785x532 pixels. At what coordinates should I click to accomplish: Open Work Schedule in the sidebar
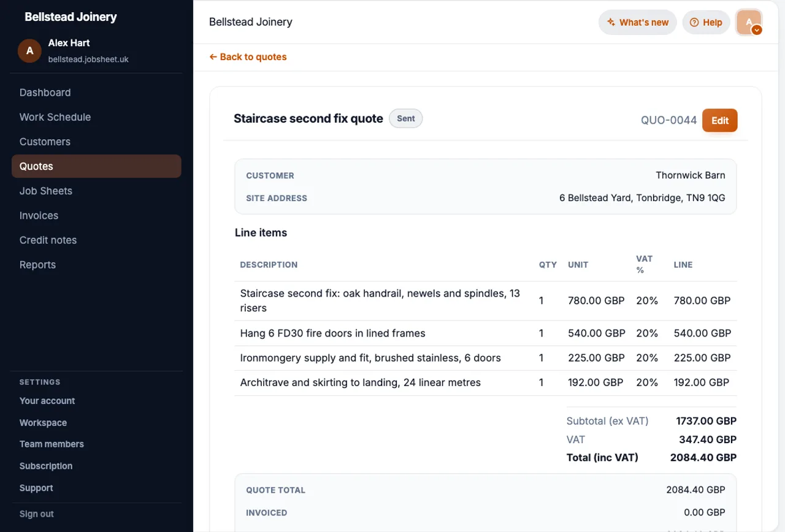point(96,117)
